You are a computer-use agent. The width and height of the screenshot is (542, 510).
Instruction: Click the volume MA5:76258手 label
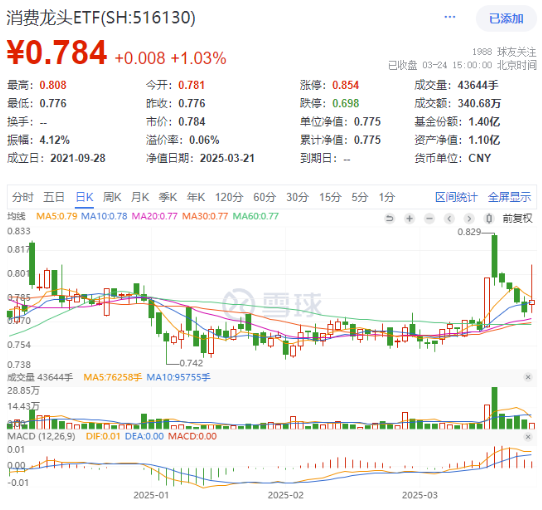pos(112,377)
